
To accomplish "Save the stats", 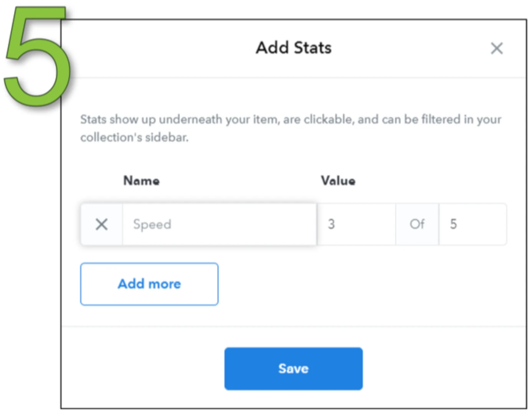I will (x=294, y=369).
